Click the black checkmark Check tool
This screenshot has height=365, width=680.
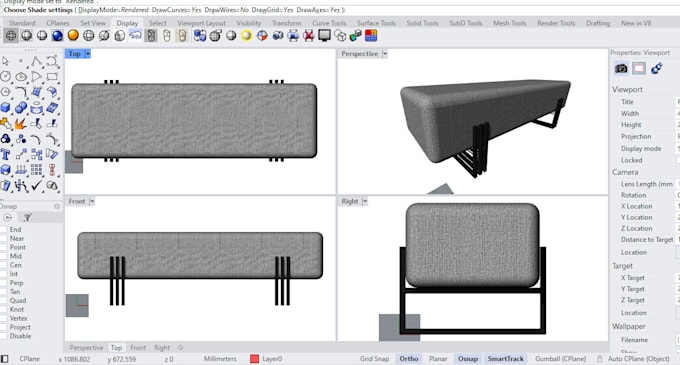37,186
